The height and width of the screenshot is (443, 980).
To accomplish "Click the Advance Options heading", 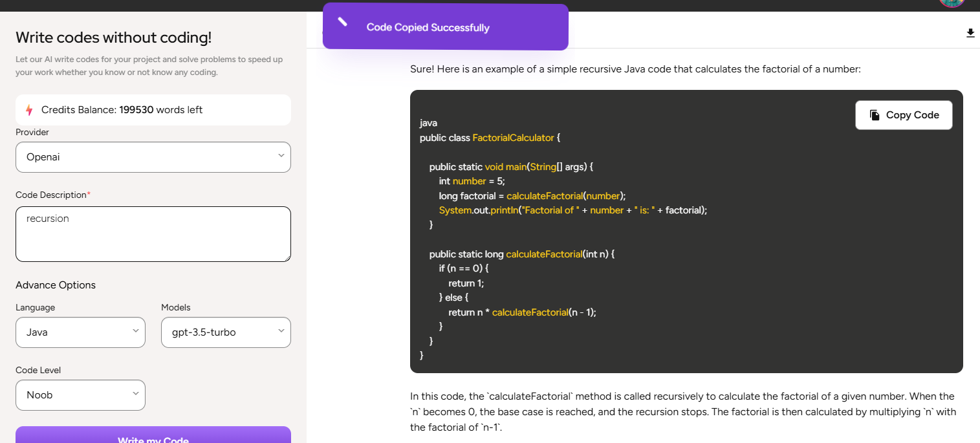I will coord(56,285).
